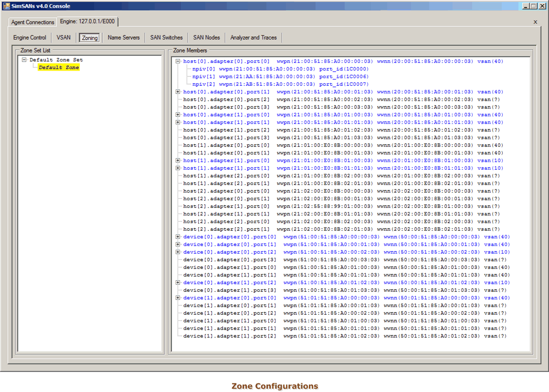The height and width of the screenshot is (392, 549).
Task: Collapse the Default Zone Set tree node
Action: [x=24, y=60]
